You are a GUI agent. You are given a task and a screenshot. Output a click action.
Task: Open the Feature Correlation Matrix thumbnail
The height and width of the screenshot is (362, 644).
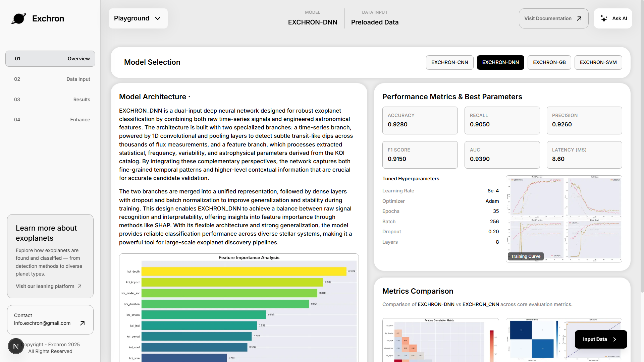[x=440, y=340]
